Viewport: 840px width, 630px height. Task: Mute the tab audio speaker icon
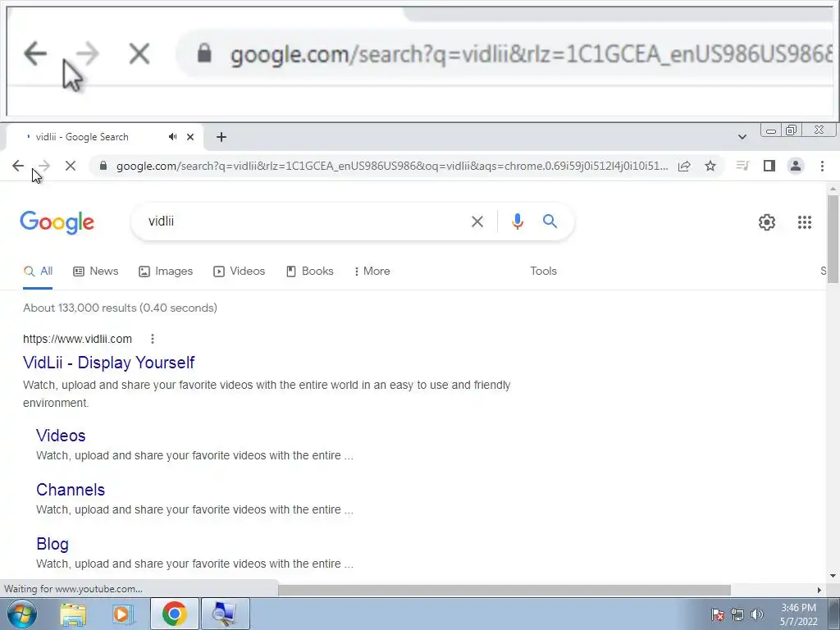(x=172, y=137)
